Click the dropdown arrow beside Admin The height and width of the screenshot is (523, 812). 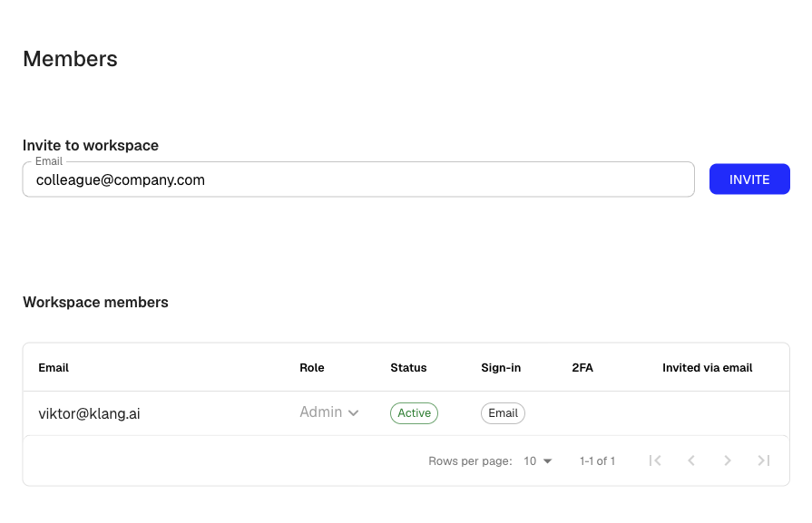click(x=354, y=412)
